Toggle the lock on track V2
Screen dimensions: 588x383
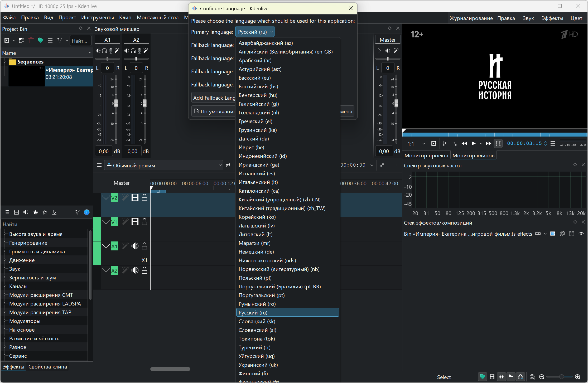point(144,198)
